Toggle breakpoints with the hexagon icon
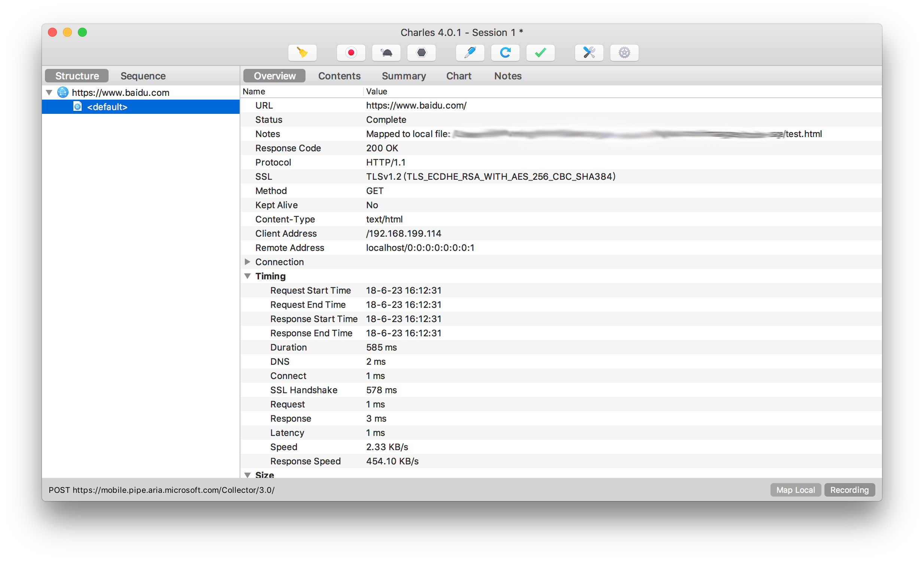 422,52
